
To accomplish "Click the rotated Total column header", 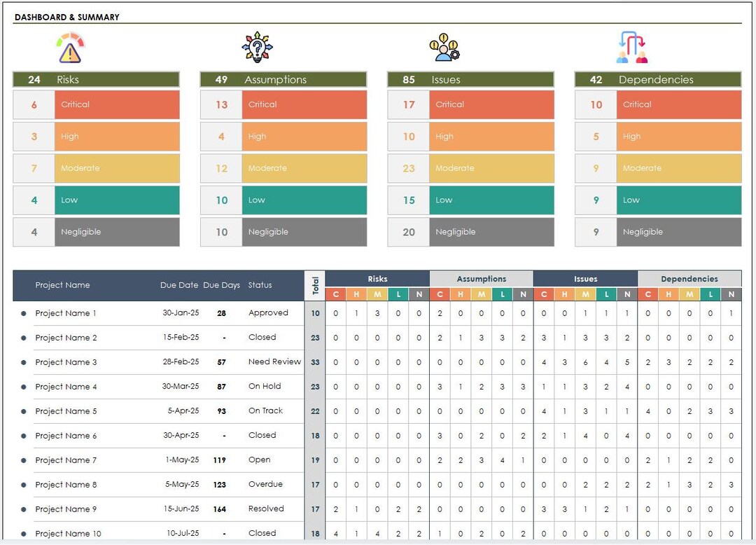I will (315, 284).
